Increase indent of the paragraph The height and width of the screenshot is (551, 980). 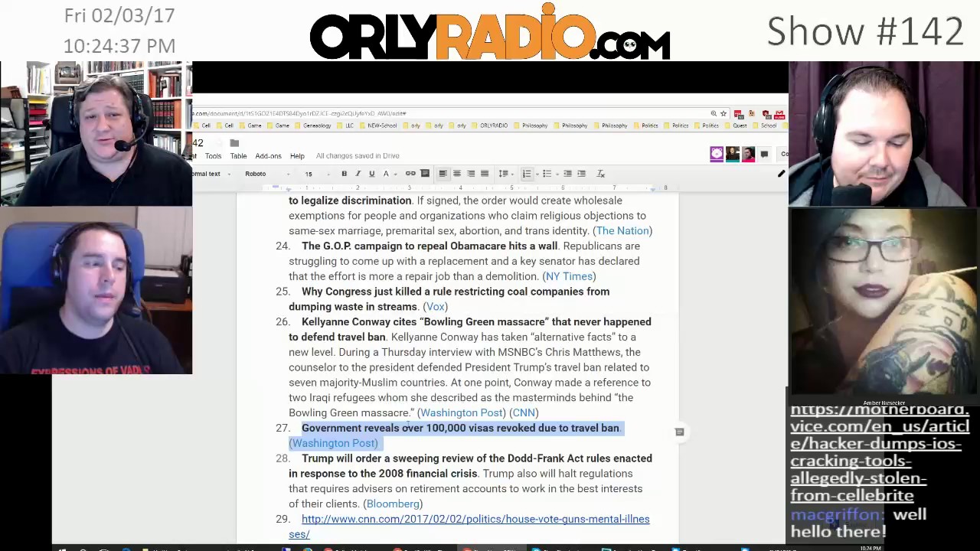[581, 174]
